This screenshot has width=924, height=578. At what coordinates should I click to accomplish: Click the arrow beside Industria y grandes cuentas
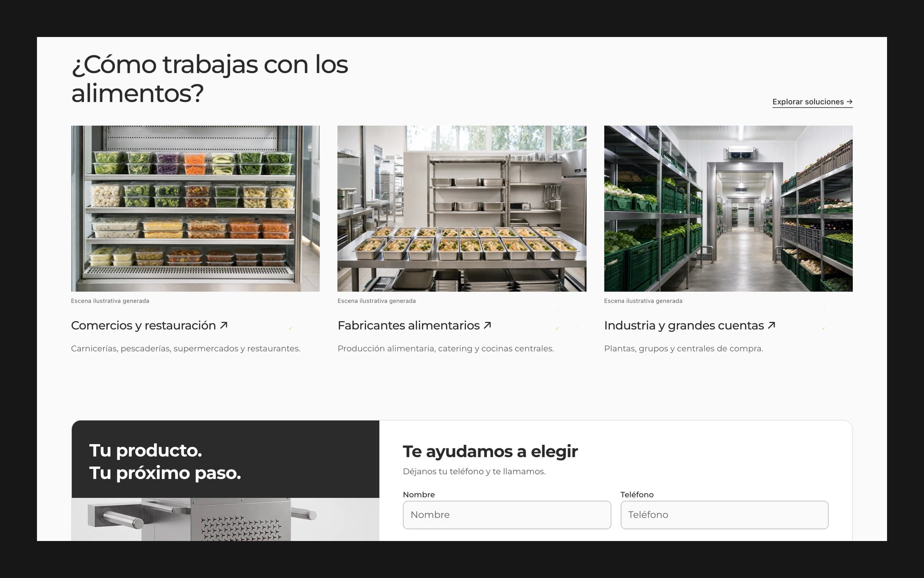click(x=771, y=325)
